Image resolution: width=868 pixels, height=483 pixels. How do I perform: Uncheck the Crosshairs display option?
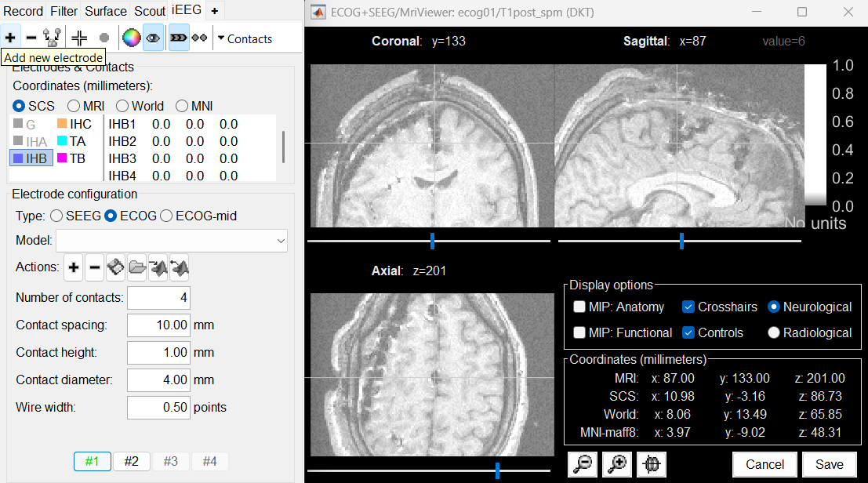(x=688, y=307)
